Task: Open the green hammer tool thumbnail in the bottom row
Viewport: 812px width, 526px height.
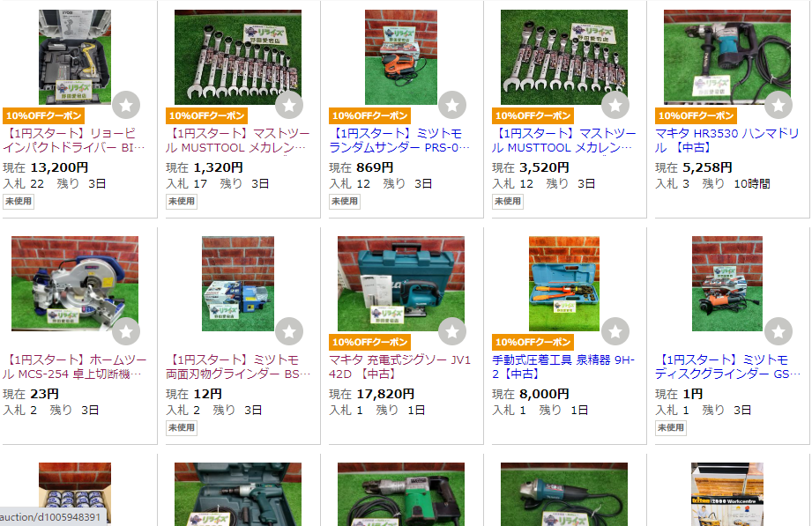Action: click(401, 494)
